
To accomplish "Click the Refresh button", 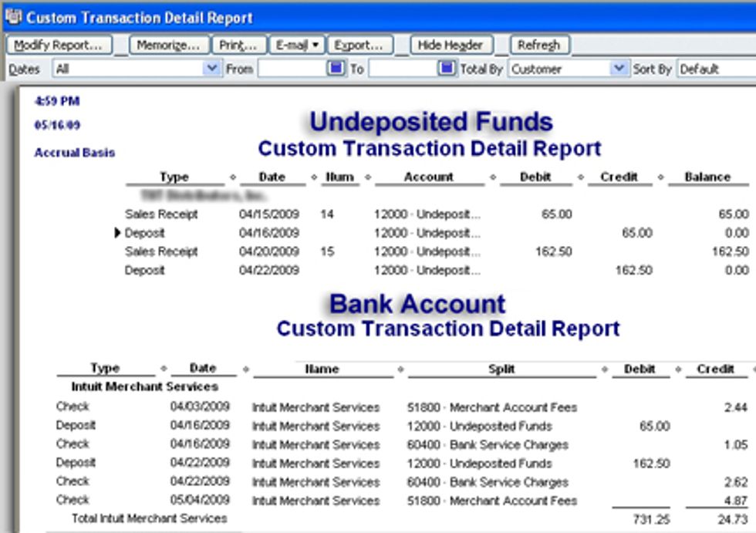I will (539, 45).
